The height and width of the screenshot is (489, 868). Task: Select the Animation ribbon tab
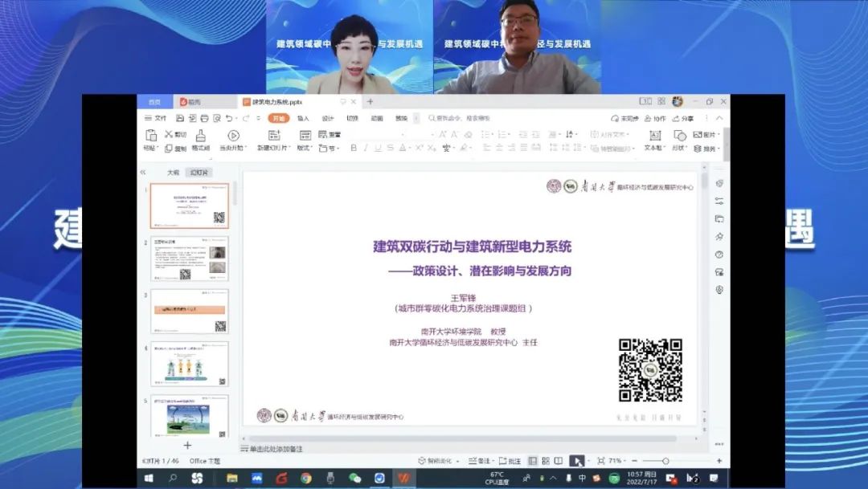tap(377, 118)
